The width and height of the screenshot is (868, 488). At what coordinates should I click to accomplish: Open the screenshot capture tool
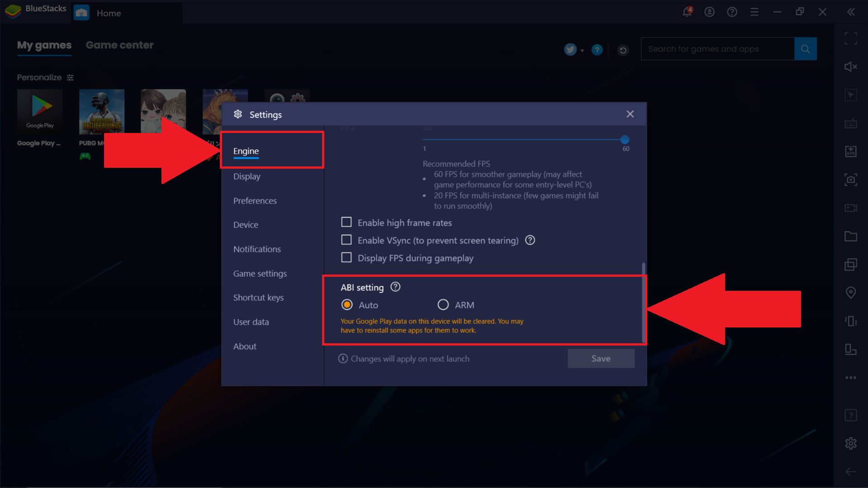pos(850,180)
